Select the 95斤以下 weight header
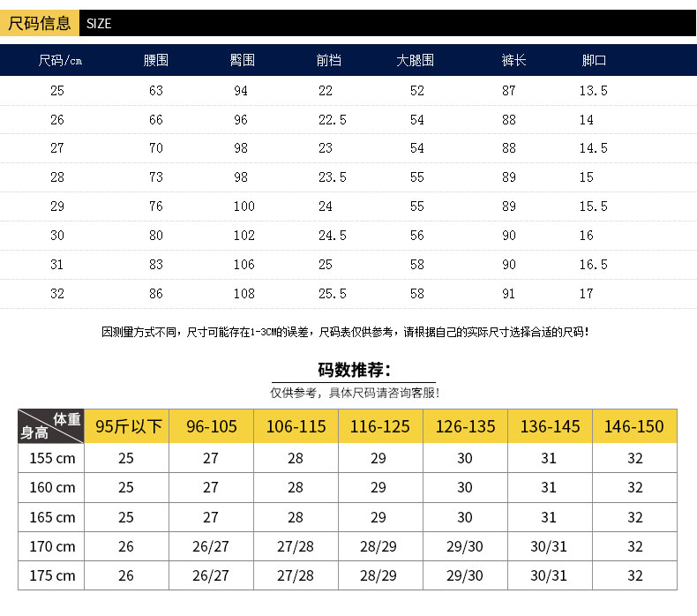This screenshot has width=697, height=616. (127, 426)
